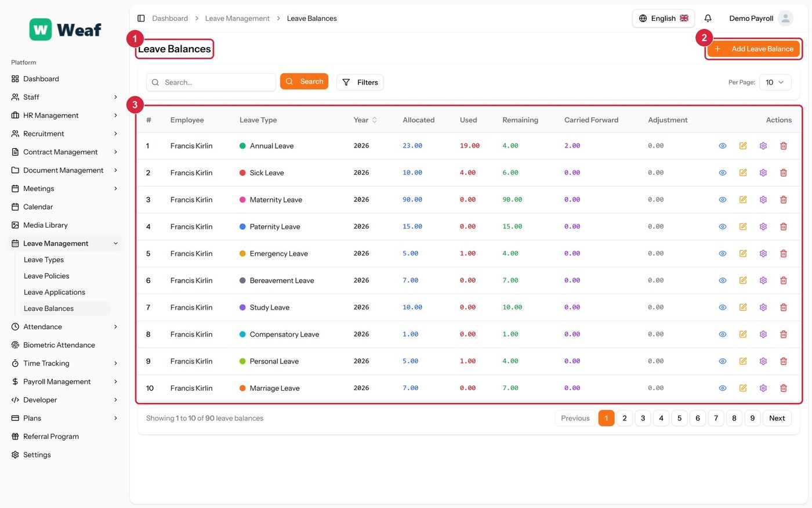Image resolution: width=812 pixels, height=508 pixels.
Task: Edit the Sick Leave balance
Action: coord(743,173)
